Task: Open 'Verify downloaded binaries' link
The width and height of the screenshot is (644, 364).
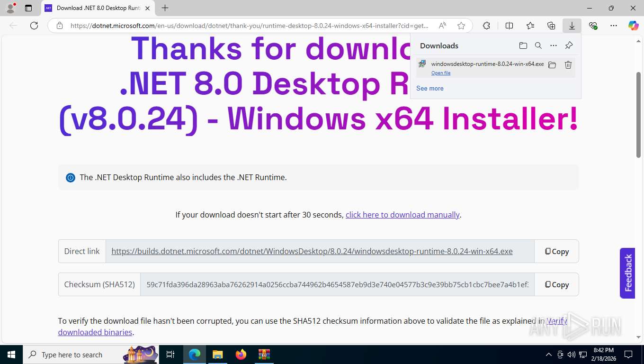Action: point(95,332)
